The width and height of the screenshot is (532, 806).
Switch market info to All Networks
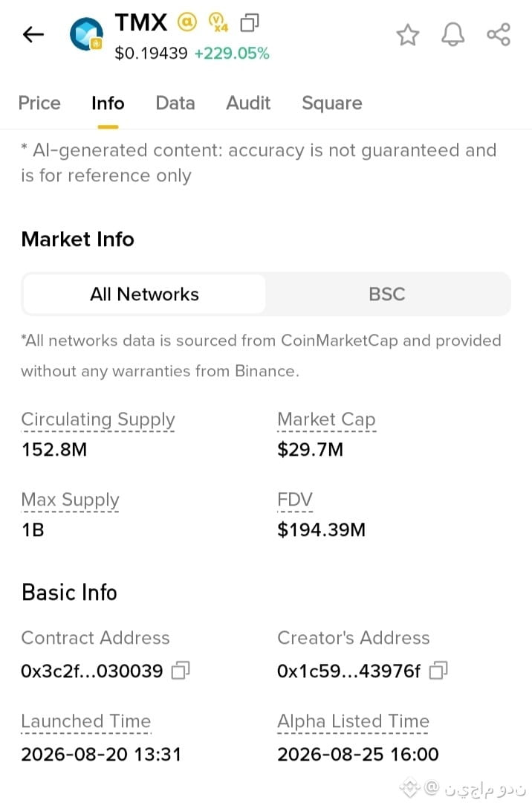[x=144, y=294]
